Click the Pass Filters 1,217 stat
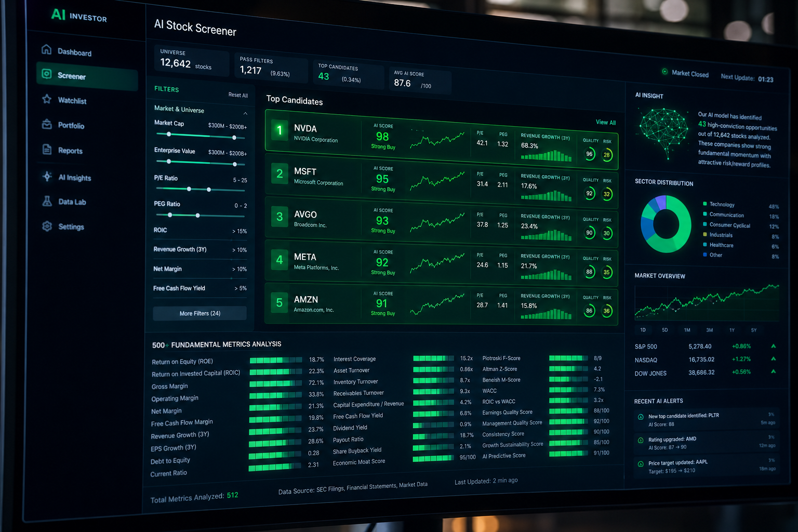This screenshot has height=532, width=798. pos(270,68)
